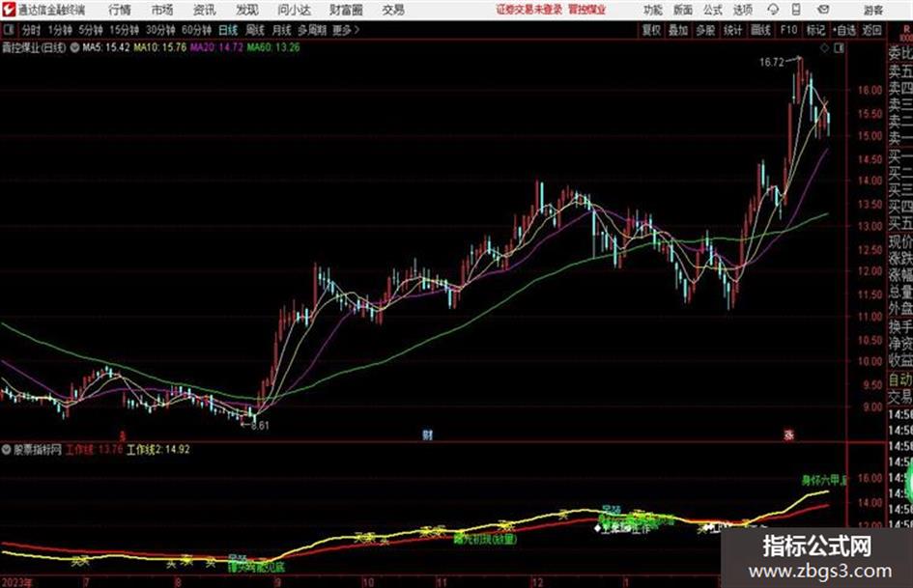
Task: Click the 游客 guest account label
Action: 873,10
